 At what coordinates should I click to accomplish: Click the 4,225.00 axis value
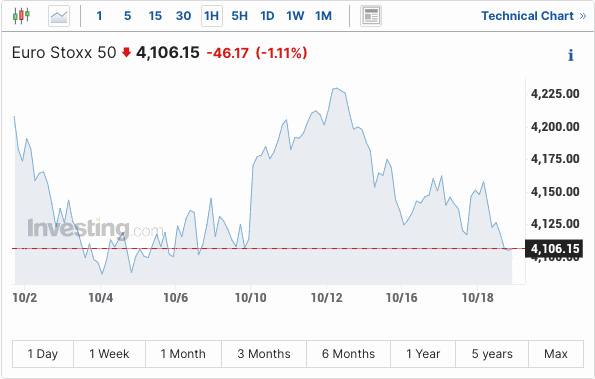coord(555,94)
